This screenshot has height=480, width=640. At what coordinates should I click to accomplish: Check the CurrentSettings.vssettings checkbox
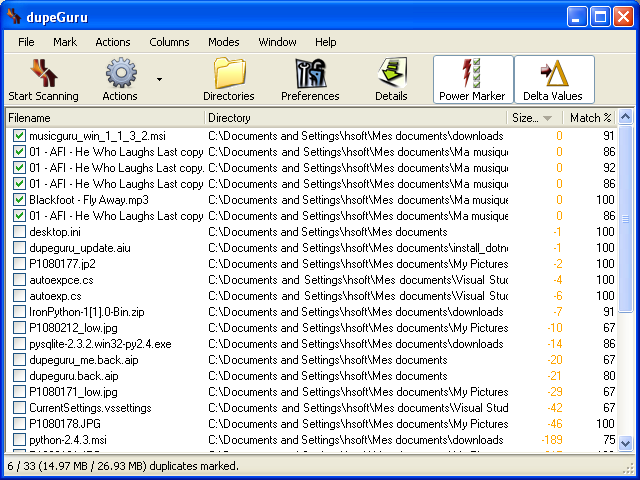pos(19,408)
